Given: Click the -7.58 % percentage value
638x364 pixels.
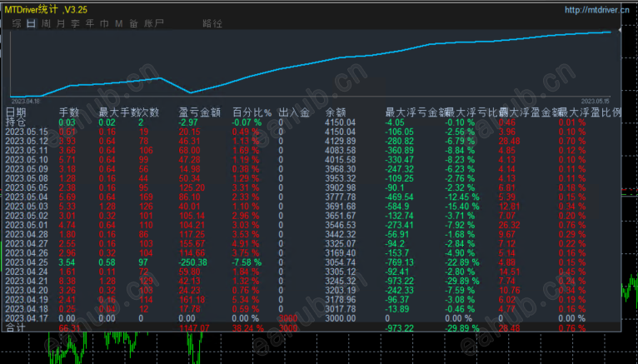Looking at the screenshot, I should click(x=247, y=262).
